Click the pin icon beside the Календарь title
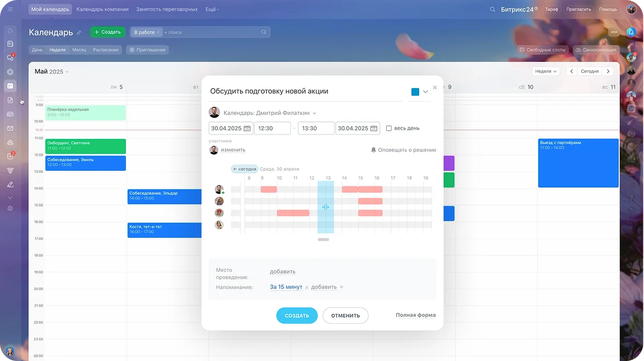This screenshot has height=361, width=644. click(79, 33)
